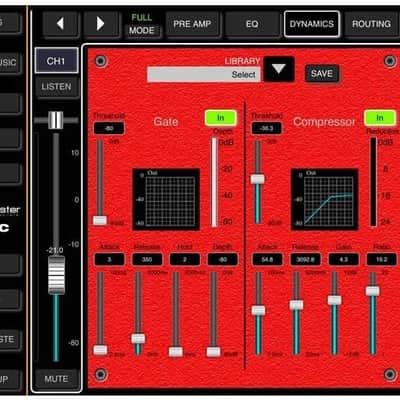Screen dimensions: 400x400
Task: Click the Gate transfer curve graph
Action: [x=166, y=199]
